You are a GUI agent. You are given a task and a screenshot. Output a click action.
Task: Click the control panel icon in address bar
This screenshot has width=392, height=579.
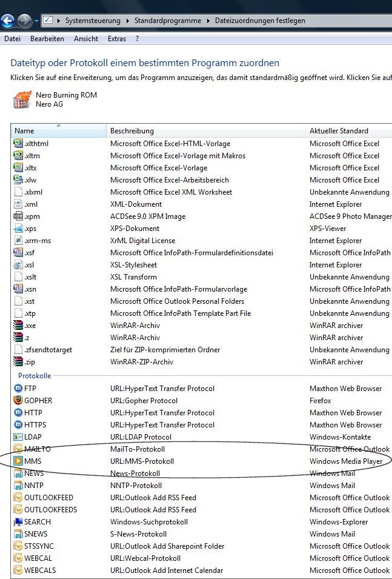[48, 20]
